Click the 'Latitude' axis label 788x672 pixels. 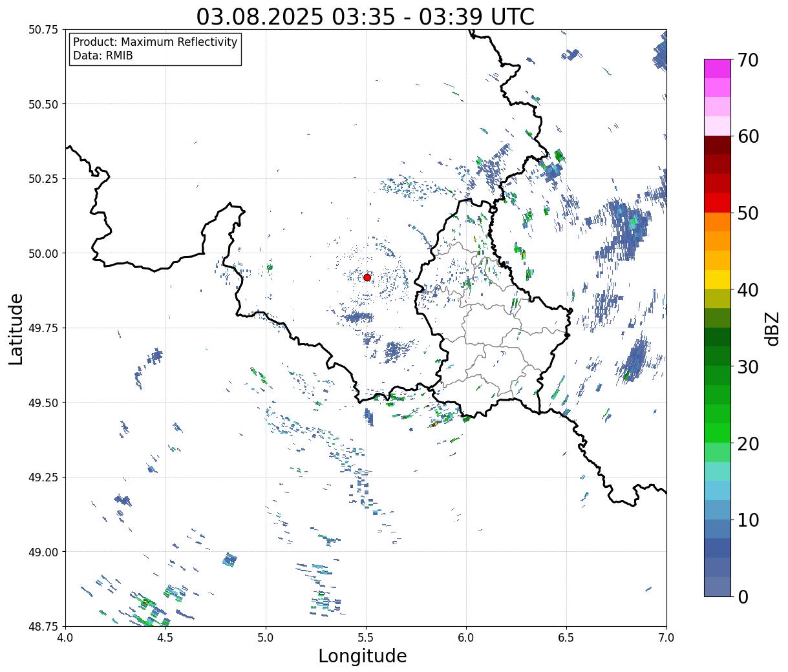[16, 328]
